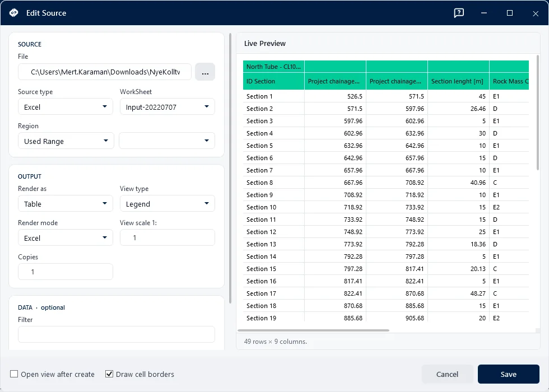
Task: Toggle Open view after create checkbox
Action: point(14,374)
